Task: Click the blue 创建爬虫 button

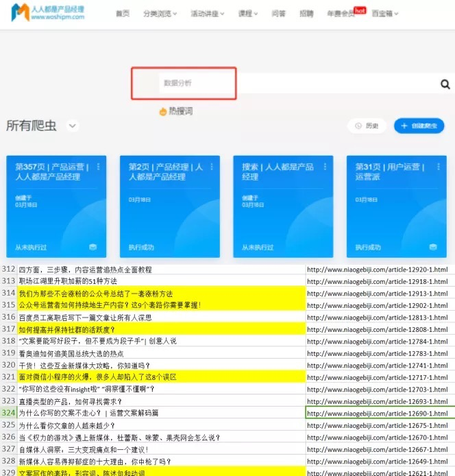Action: 419,126
